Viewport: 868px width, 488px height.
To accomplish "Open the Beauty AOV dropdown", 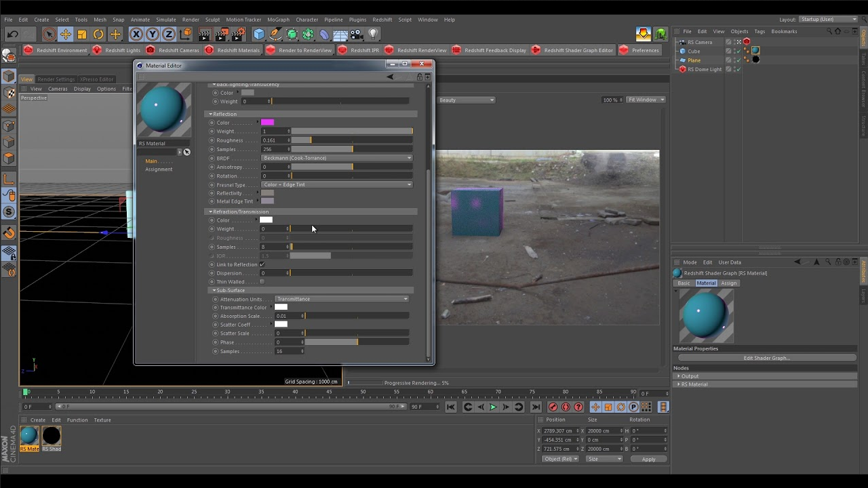I will pyautogui.click(x=466, y=100).
